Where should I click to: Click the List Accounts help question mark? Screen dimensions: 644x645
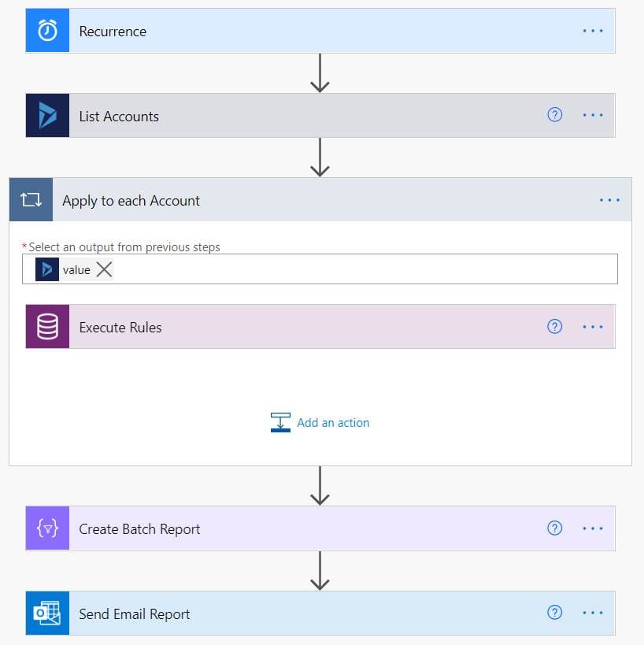555,114
